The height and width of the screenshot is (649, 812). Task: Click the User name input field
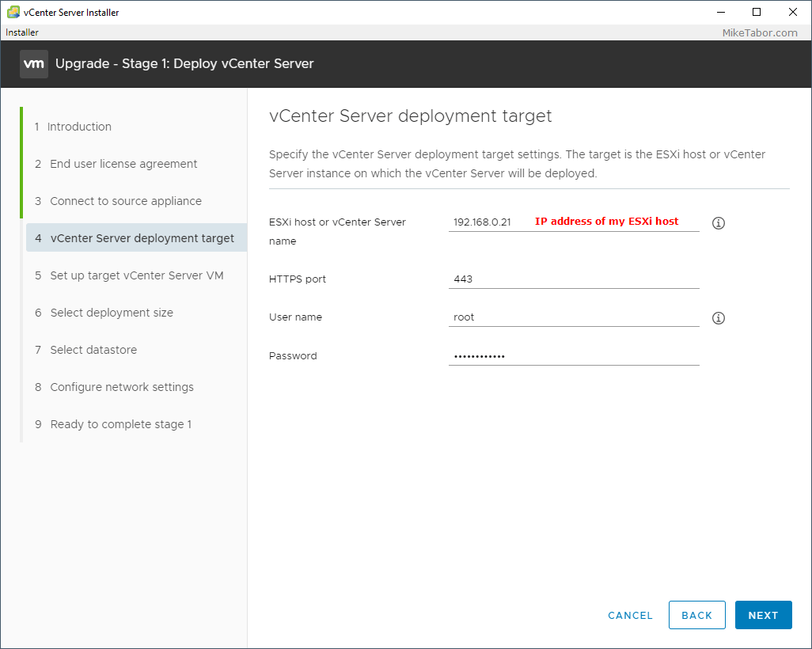click(574, 317)
